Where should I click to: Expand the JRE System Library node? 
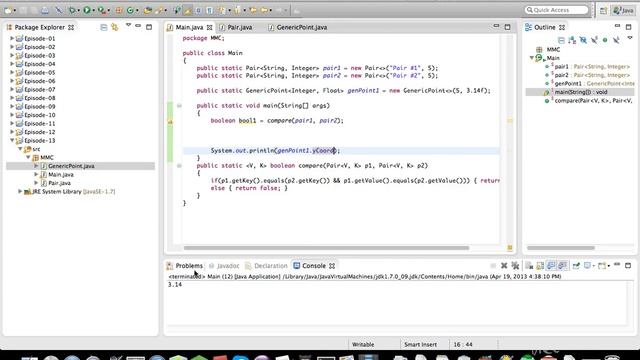[20, 191]
